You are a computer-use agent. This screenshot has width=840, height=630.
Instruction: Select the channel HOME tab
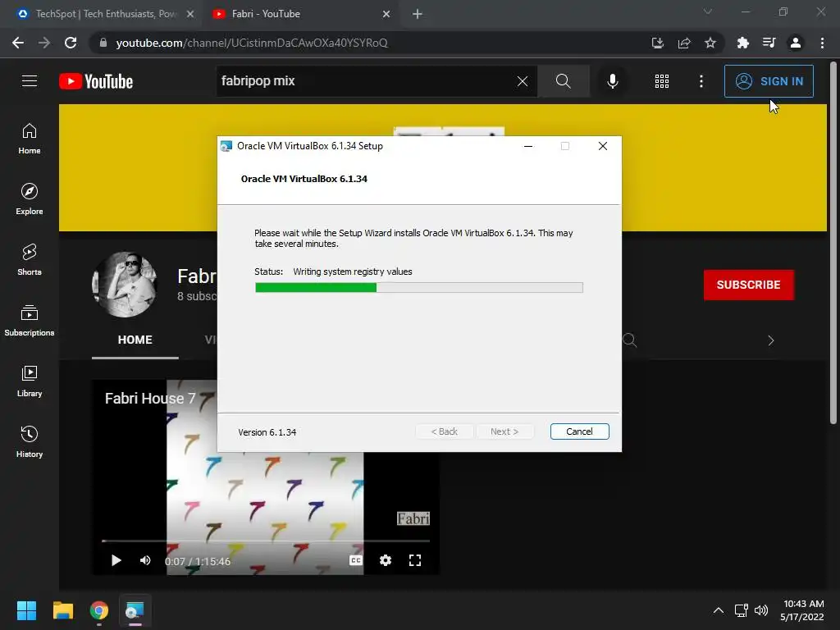pos(135,340)
